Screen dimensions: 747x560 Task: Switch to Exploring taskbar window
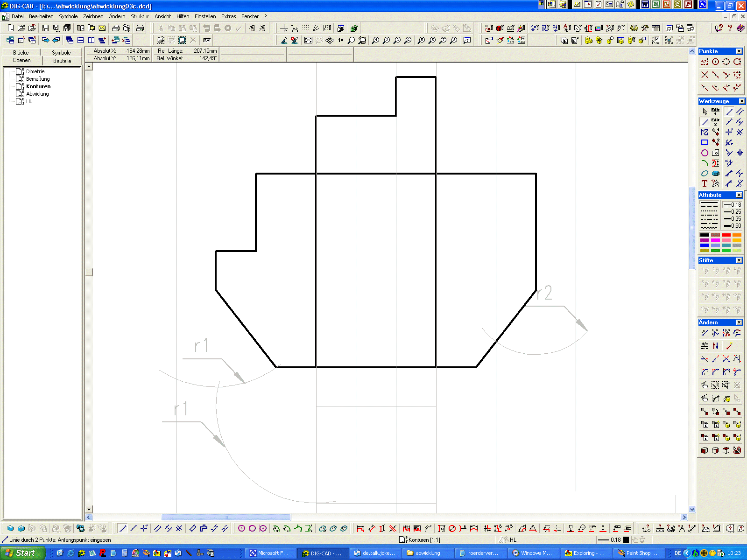(x=585, y=553)
